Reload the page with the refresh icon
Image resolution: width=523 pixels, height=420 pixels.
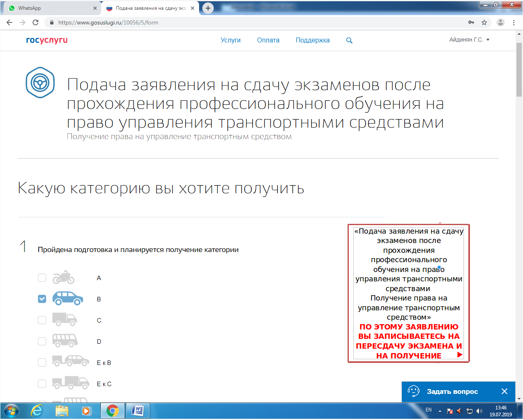pyautogui.click(x=35, y=22)
